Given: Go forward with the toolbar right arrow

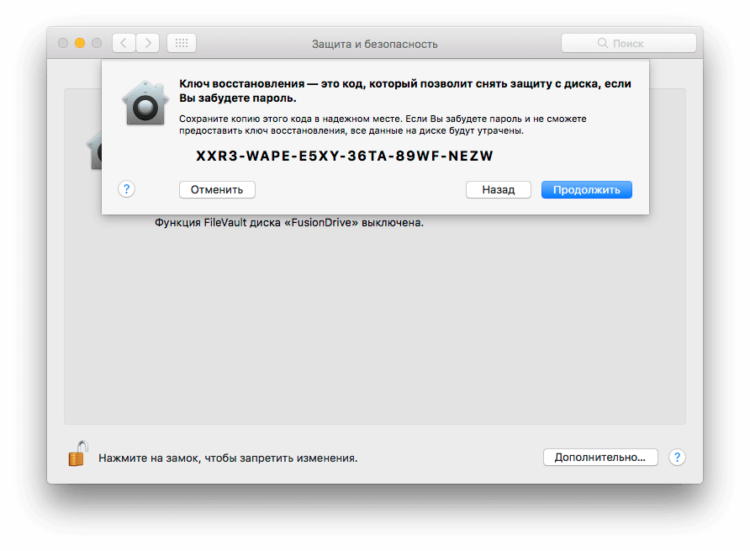Looking at the screenshot, I should (148, 43).
